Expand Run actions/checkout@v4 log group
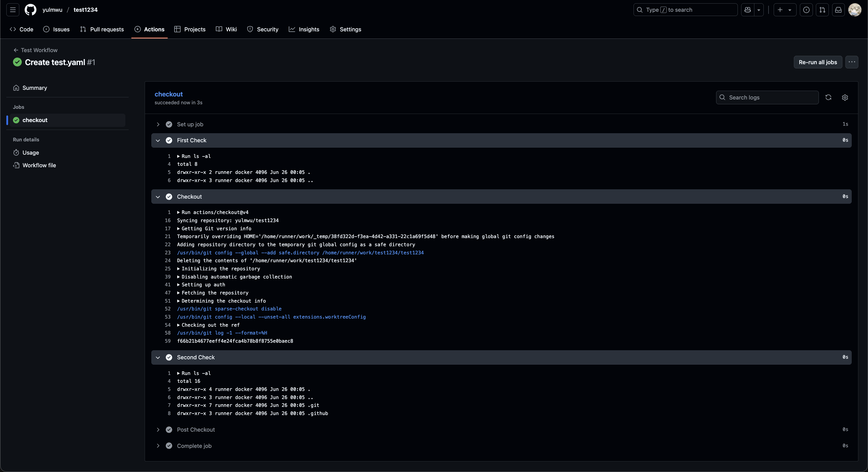 coord(179,212)
